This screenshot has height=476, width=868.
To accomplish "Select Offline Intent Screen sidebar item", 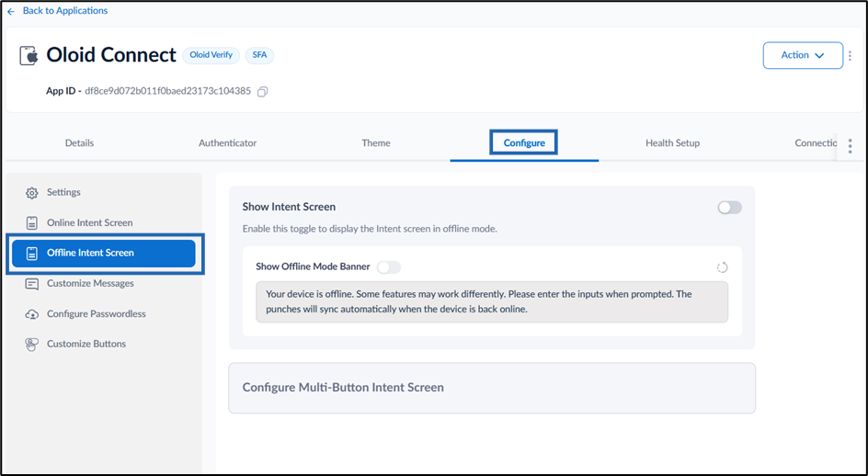I will (x=104, y=254).
